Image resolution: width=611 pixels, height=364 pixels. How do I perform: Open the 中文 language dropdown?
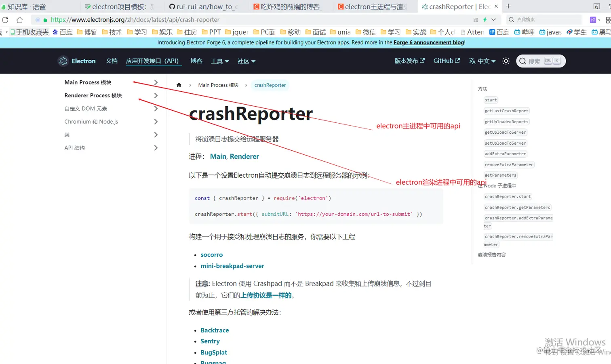tap(482, 61)
